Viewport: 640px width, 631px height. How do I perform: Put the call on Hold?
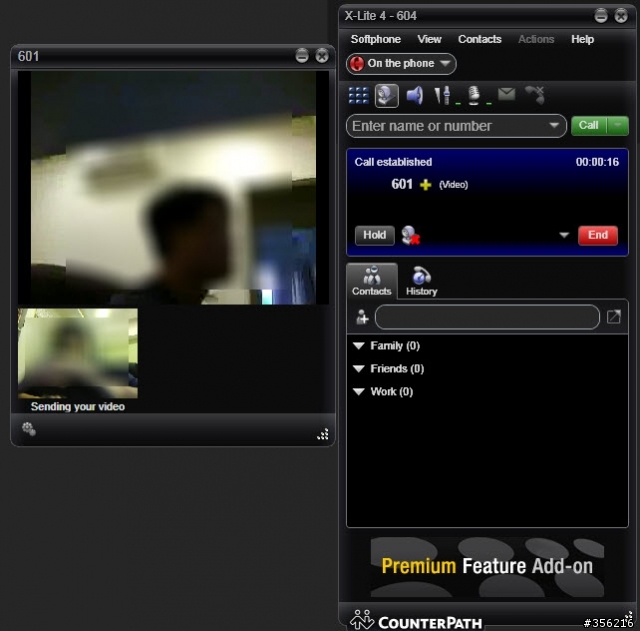coord(375,235)
